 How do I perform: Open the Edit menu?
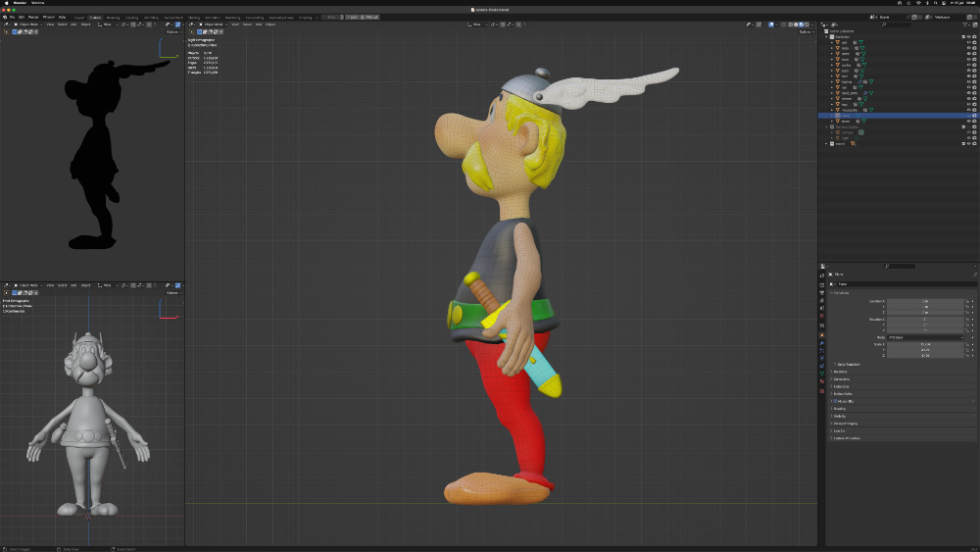(x=22, y=17)
